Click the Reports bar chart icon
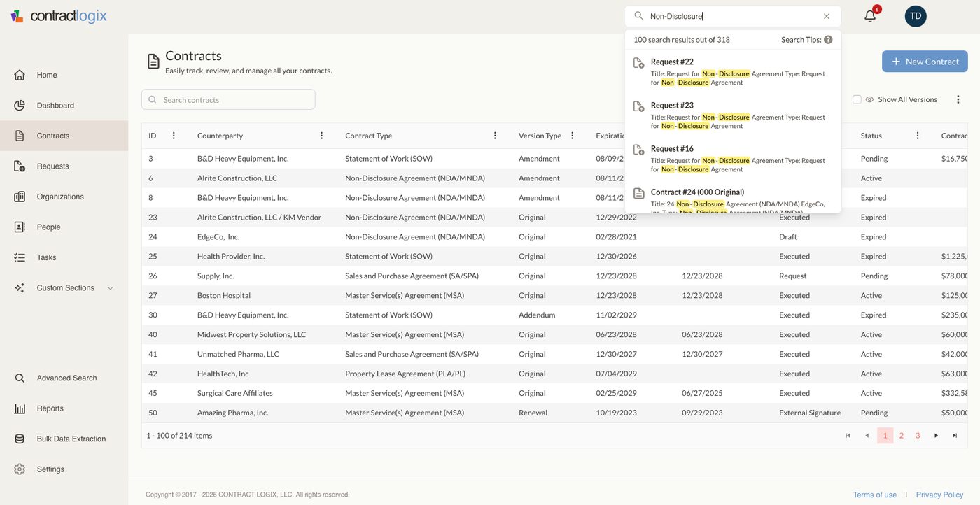980x505 pixels. pos(20,408)
